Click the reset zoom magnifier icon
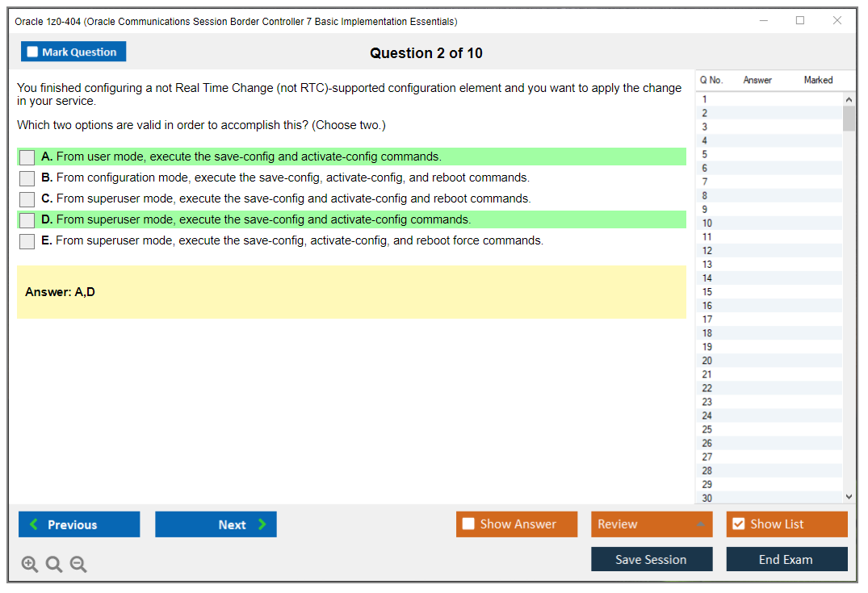The image size is (868, 593). [x=54, y=565]
